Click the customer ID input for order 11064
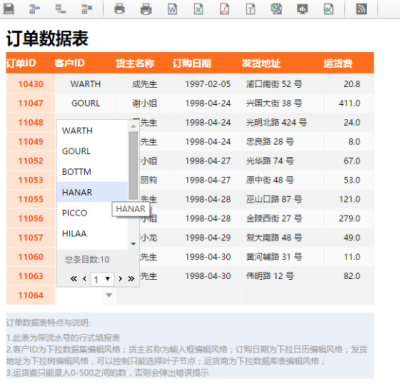This screenshot has height=383, width=400. pos(80,295)
